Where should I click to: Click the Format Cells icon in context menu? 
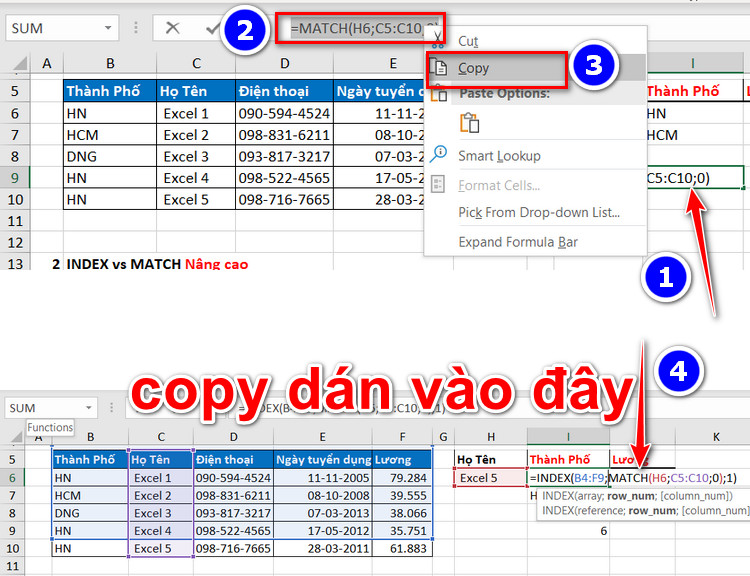click(438, 184)
